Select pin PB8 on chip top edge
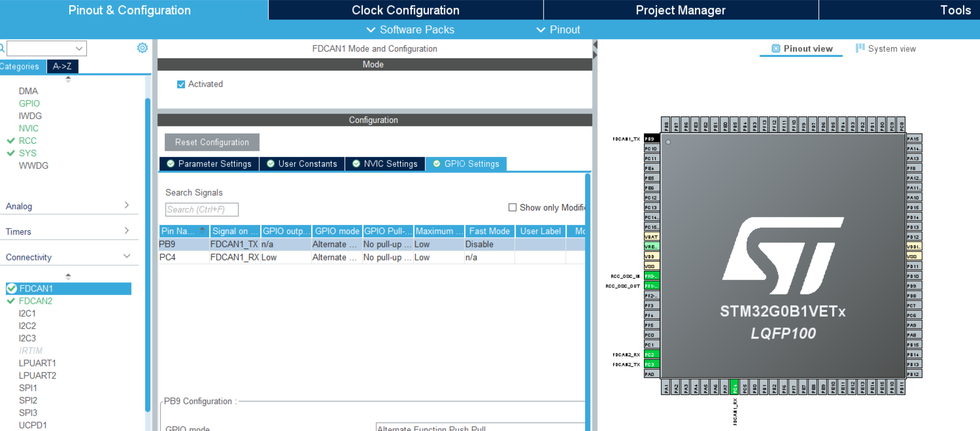The image size is (980, 431). (666, 125)
